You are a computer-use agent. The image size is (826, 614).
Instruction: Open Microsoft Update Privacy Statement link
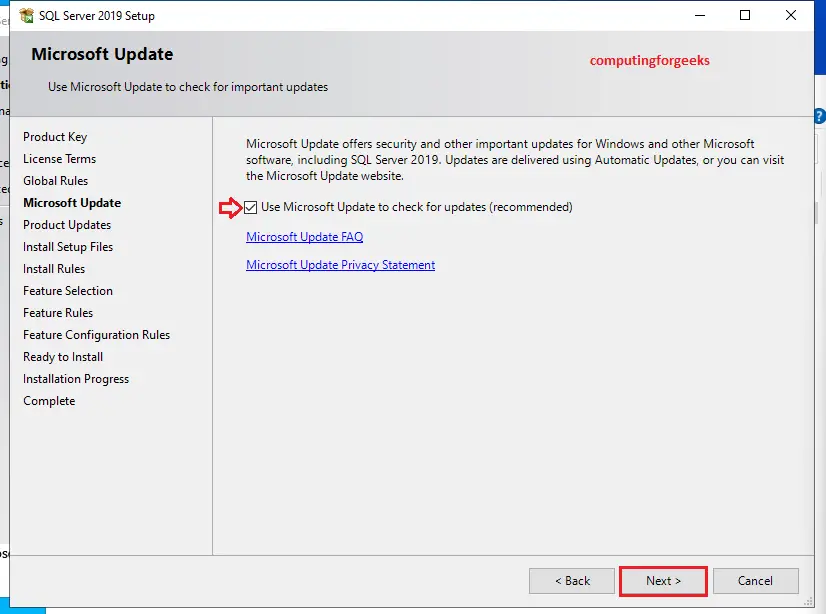point(340,265)
